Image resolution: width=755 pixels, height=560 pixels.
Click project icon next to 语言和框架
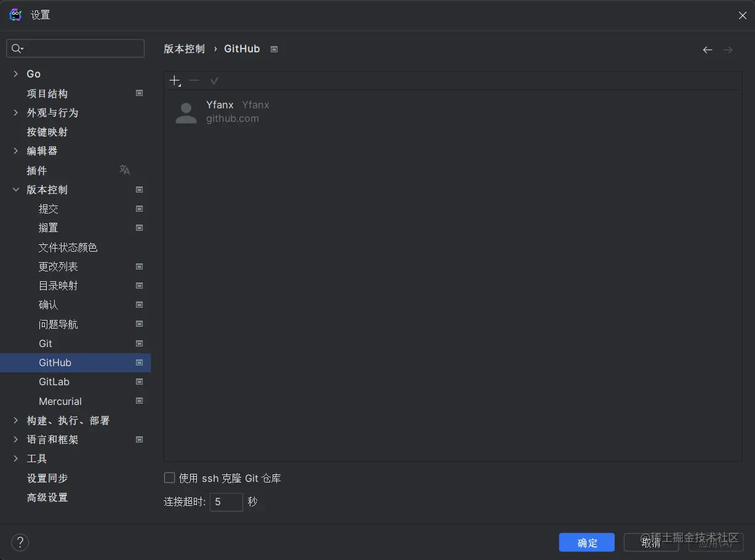tap(140, 439)
